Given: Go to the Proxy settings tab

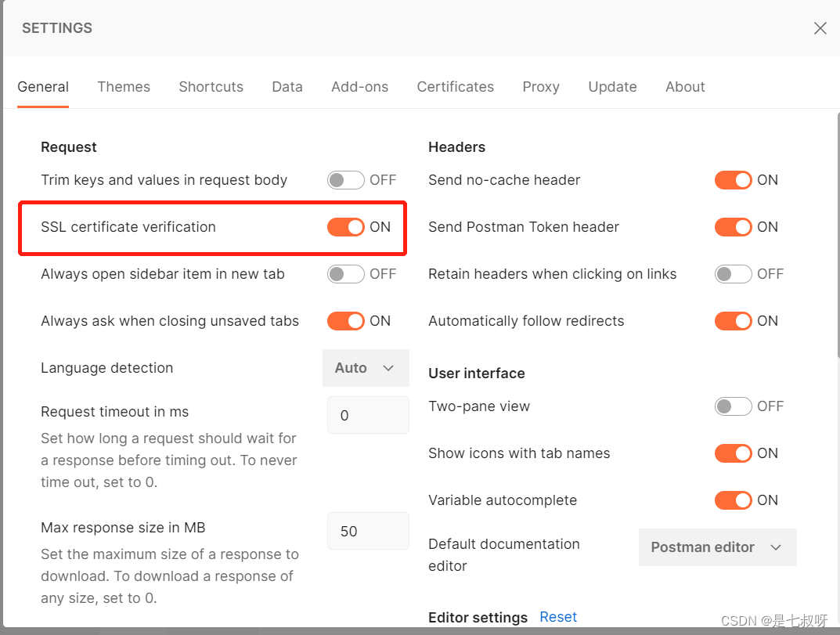Looking at the screenshot, I should [541, 87].
